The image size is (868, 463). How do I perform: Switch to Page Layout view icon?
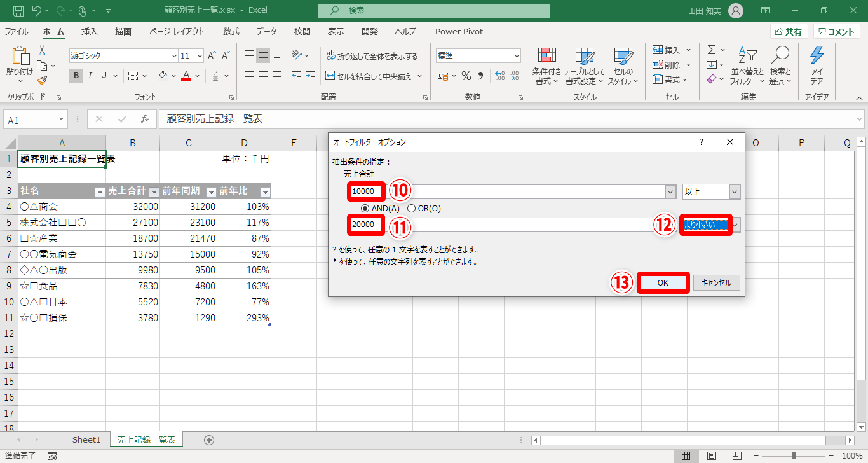(x=712, y=455)
